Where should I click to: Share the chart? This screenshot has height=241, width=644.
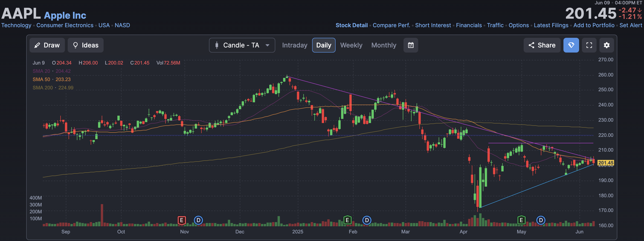click(542, 45)
